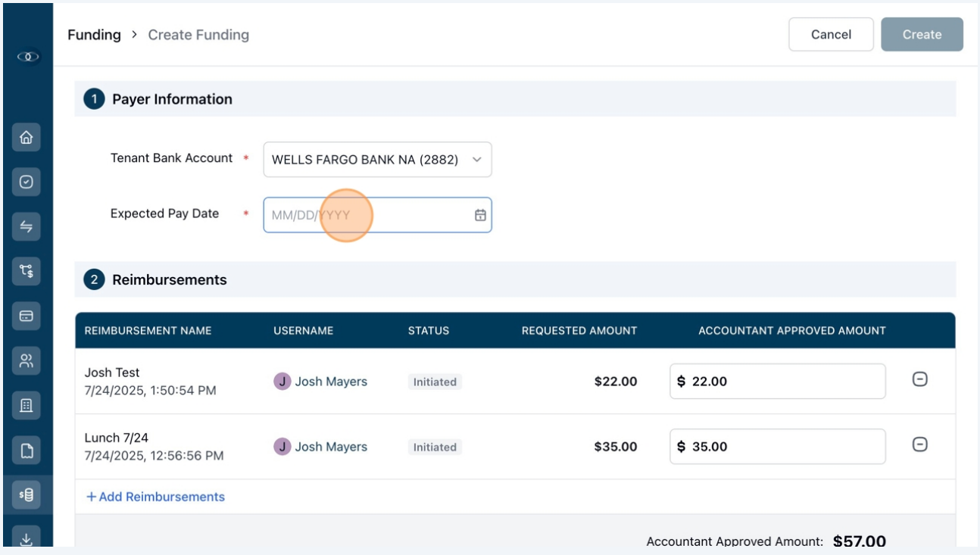Open the home icon in sidebar

tap(27, 138)
